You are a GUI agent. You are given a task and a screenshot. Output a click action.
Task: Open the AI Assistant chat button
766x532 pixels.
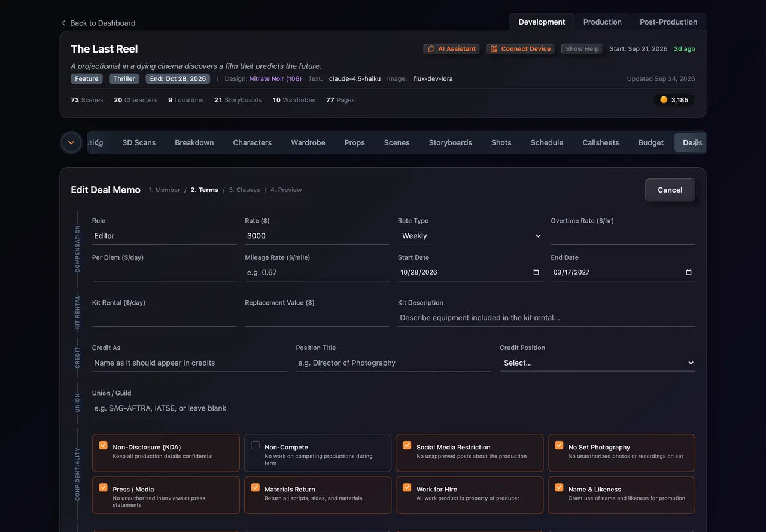[x=452, y=49]
